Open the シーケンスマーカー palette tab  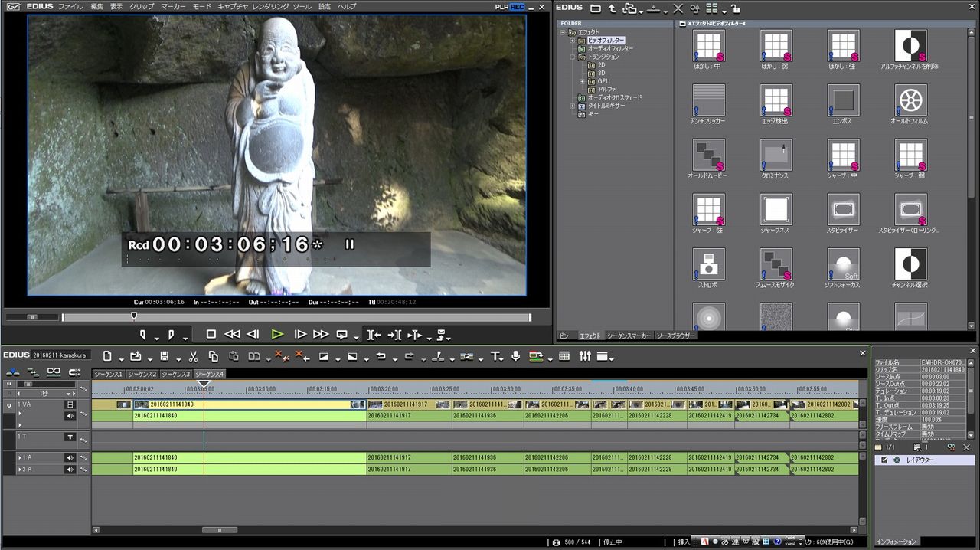pos(629,336)
